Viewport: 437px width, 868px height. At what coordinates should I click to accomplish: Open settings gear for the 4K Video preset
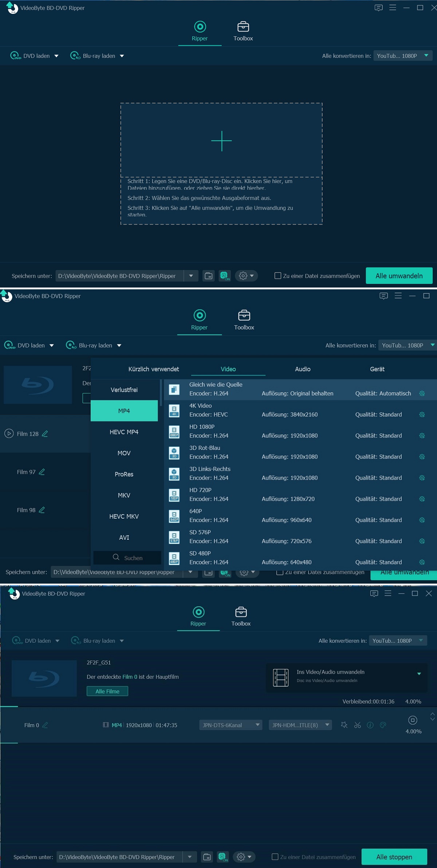coord(422,415)
